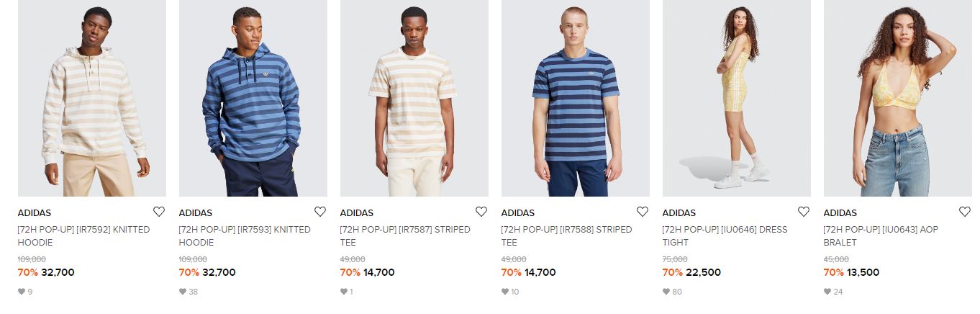This screenshot has width=980, height=314.
Task: Click the 24 likes heart counter
Action: (x=833, y=292)
